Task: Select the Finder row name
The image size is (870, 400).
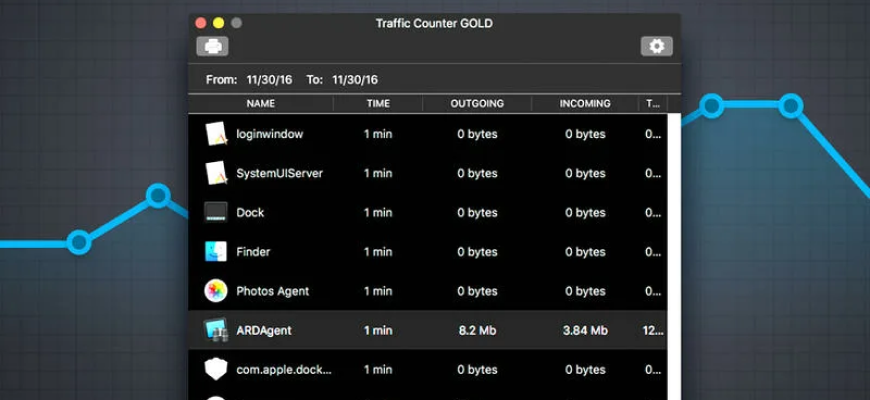Action: pos(253,252)
